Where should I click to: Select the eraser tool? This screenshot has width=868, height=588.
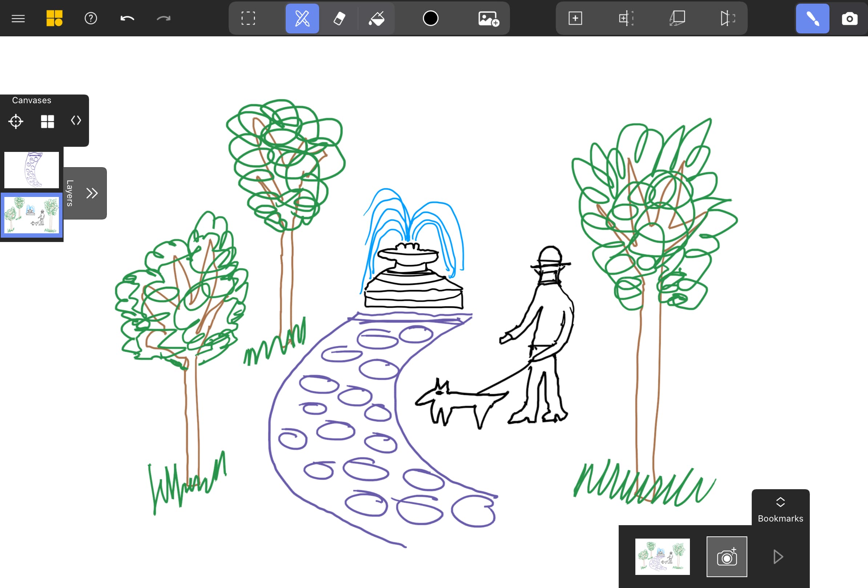click(x=339, y=18)
